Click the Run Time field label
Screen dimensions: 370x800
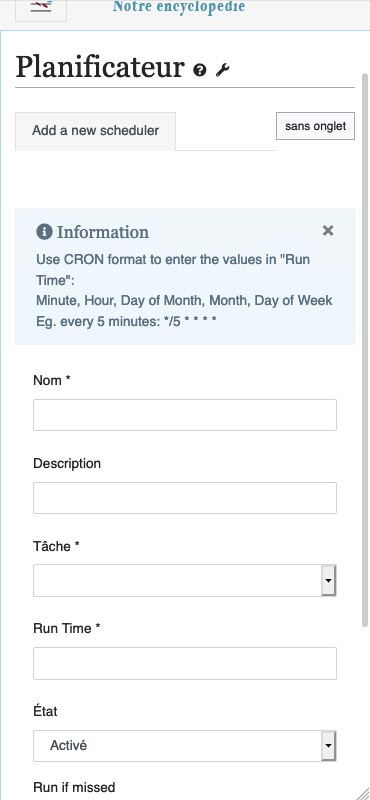pyautogui.click(x=66, y=629)
